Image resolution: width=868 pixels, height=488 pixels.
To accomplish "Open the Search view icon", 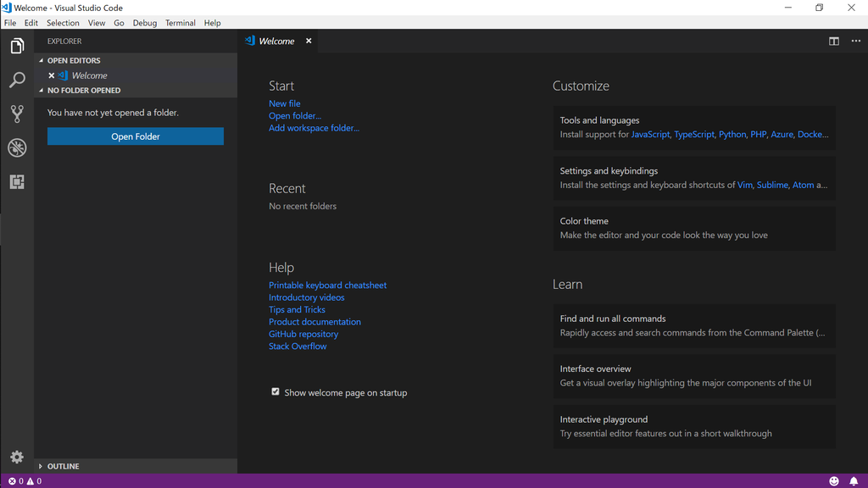I will coord(17,80).
